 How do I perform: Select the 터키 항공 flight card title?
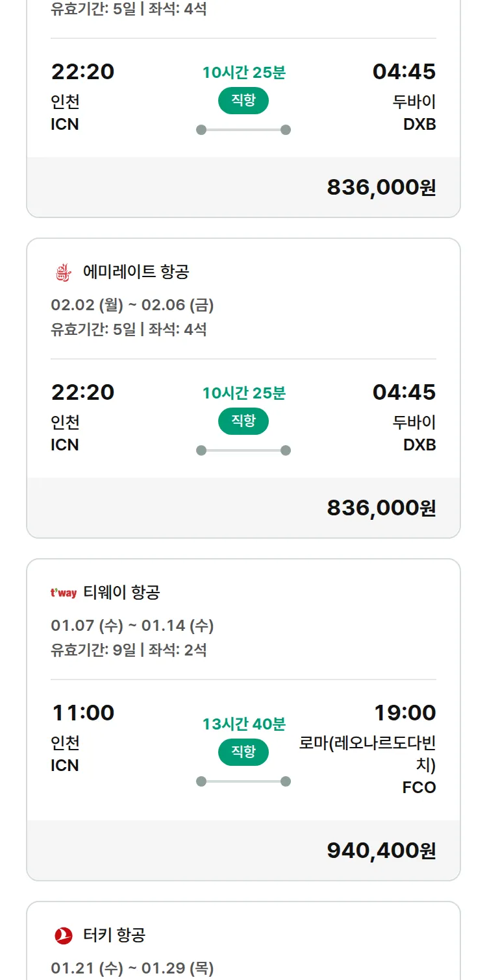click(114, 935)
